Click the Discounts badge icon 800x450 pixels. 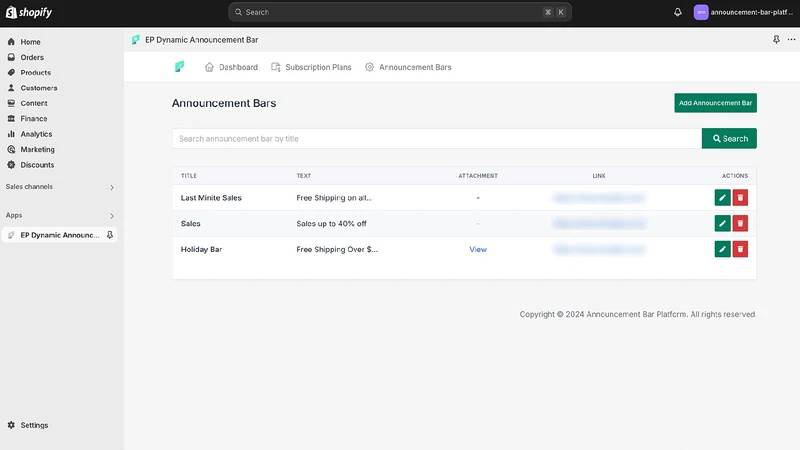(11, 165)
